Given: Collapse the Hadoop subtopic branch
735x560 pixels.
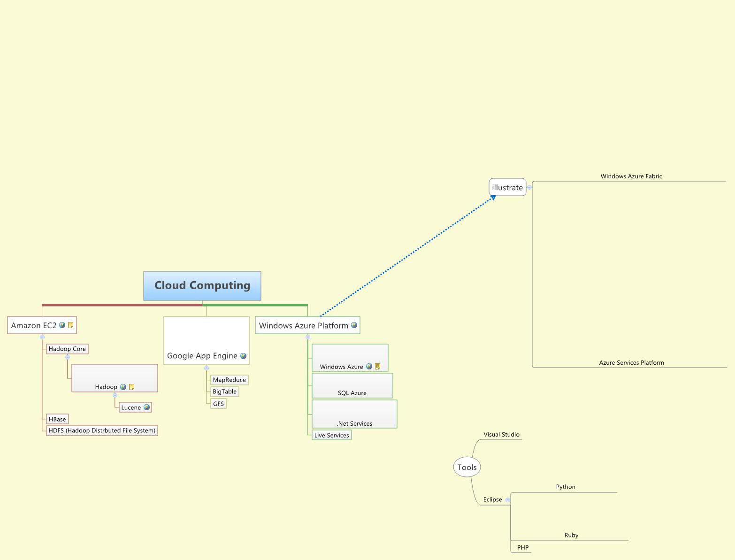Looking at the screenshot, I should [x=115, y=395].
